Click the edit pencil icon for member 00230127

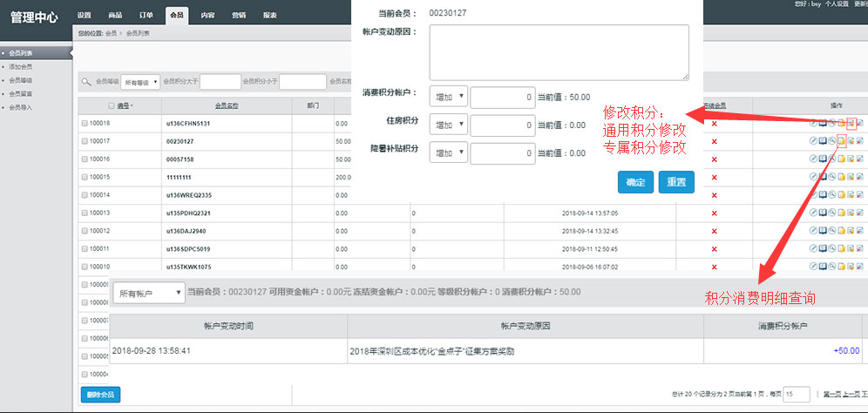click(x=813, y=140)
